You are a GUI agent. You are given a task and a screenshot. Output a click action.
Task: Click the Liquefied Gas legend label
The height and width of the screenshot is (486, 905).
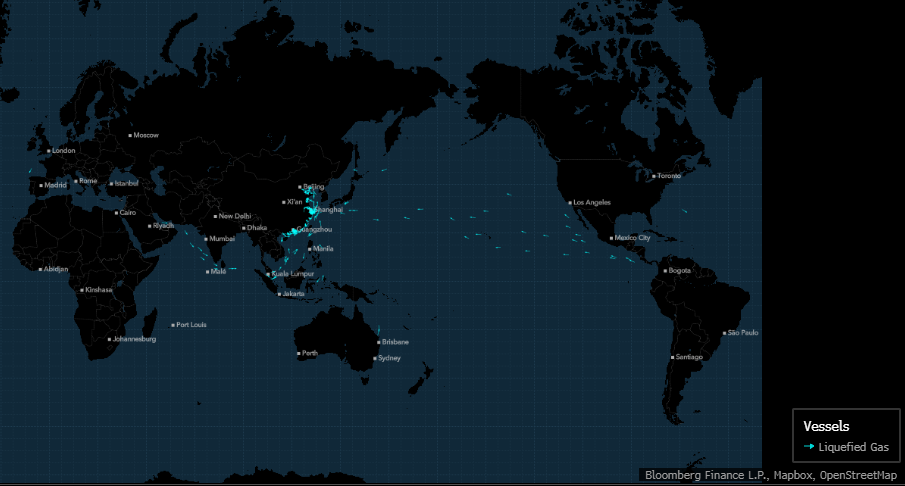[853, 447]
